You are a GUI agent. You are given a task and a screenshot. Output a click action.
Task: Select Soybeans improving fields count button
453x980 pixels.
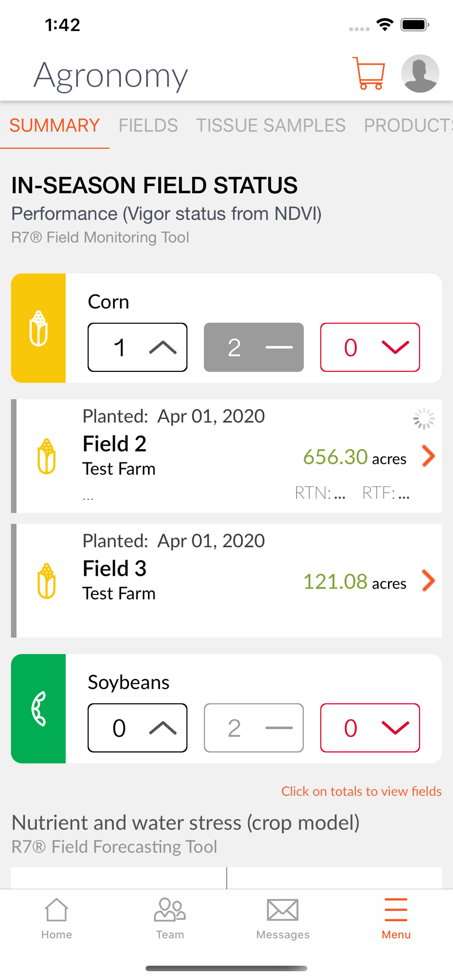[137, 728]
